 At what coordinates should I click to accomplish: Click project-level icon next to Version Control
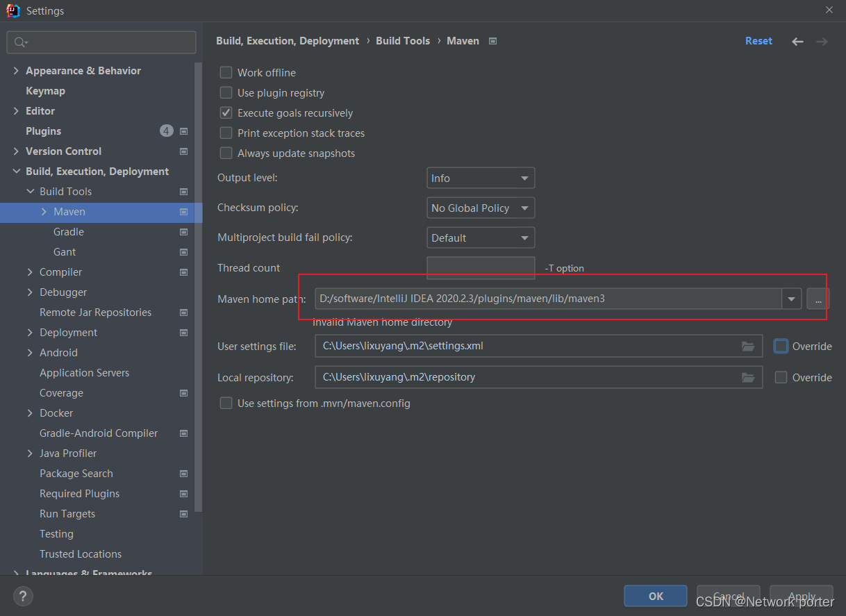[x=184, y=151]
